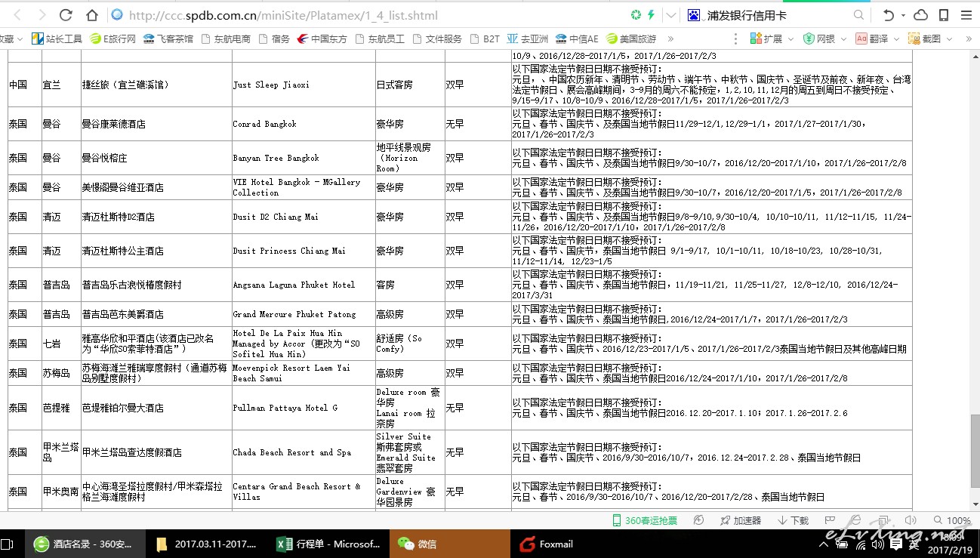Image resolution: width=980 pixels, height=558 pixels.
Task: Open the 截图 screenshot dropdown
Action: click(930, 39)
